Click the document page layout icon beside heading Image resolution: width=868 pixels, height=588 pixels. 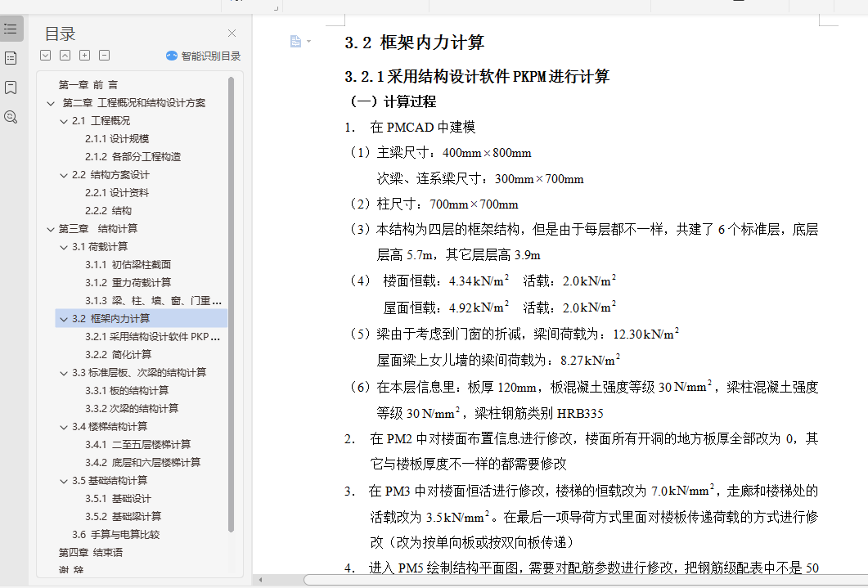295,42
